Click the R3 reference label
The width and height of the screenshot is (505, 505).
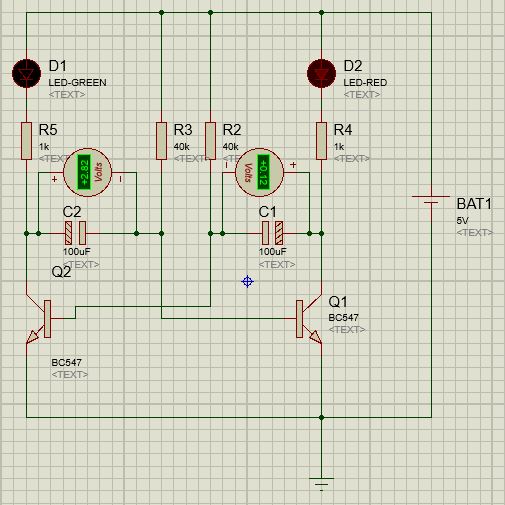point(183,130)
